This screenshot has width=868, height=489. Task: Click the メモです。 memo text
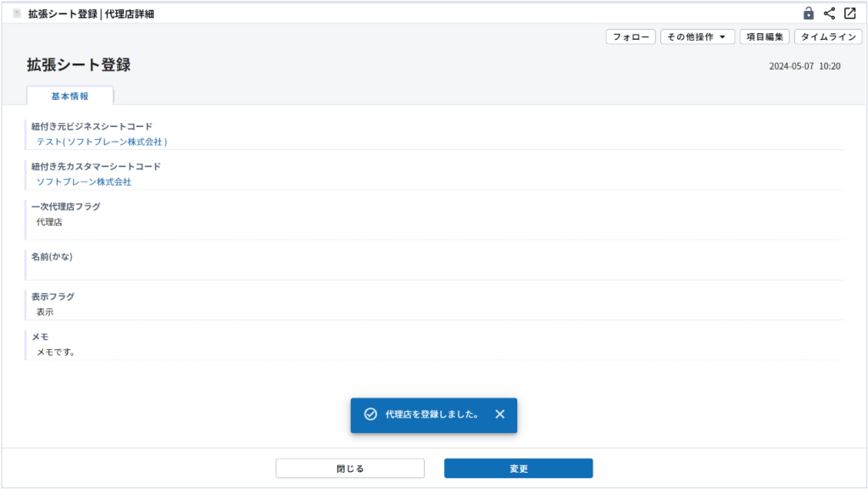56,352
